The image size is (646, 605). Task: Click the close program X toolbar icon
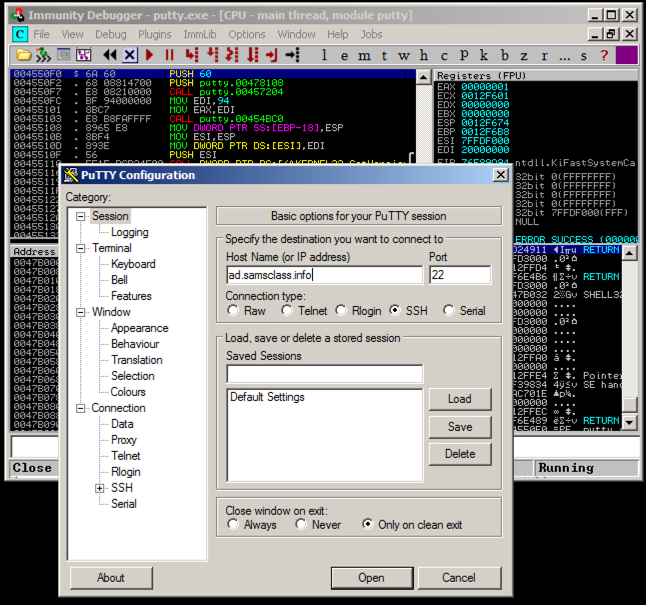pyautogui.click(x=129, y=54)
